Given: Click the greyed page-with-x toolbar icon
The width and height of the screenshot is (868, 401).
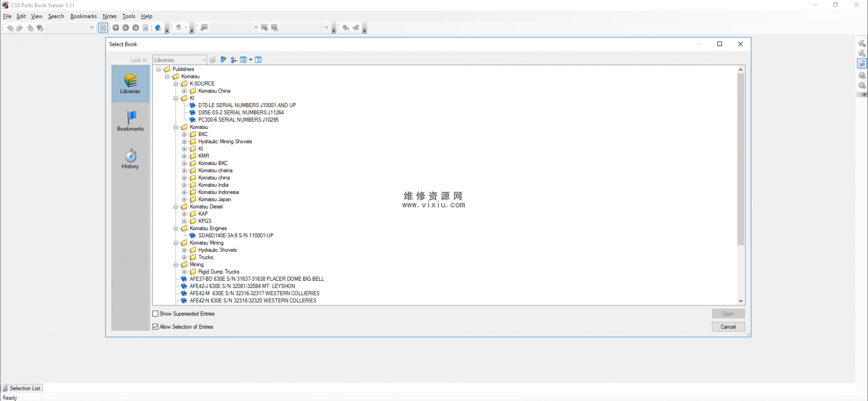Looking at the screenshot, I should [x=146, y=28].
